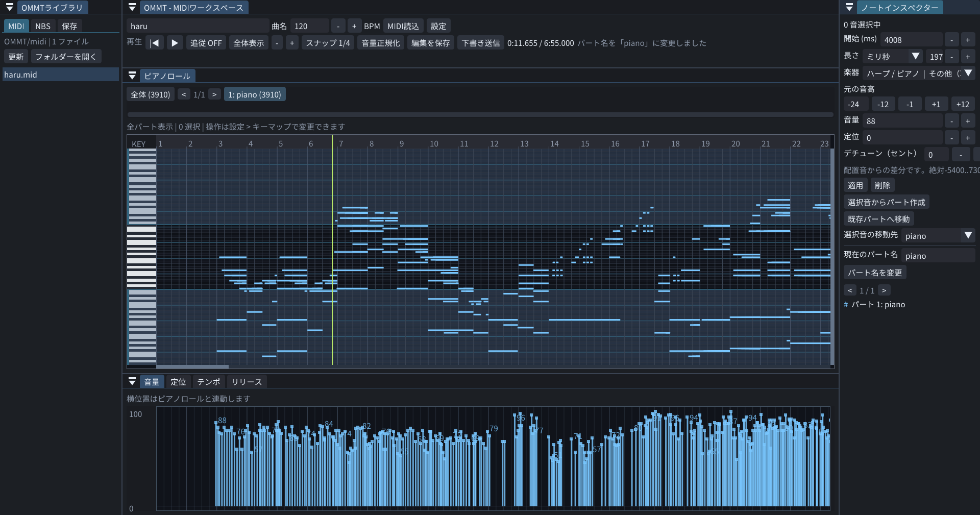
Task: Edit the 現在のパート名 piano field
Action: click(x=938, y=256)
